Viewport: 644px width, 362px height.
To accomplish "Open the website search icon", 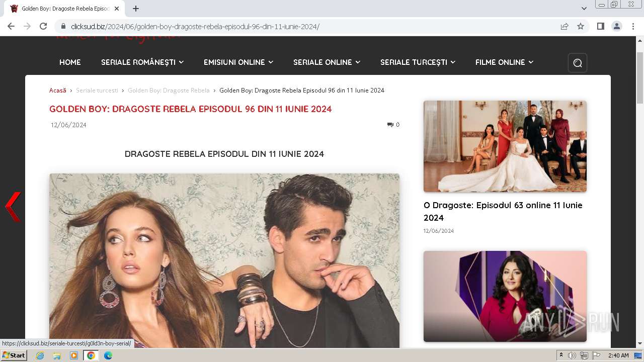I will click(578, 63).
